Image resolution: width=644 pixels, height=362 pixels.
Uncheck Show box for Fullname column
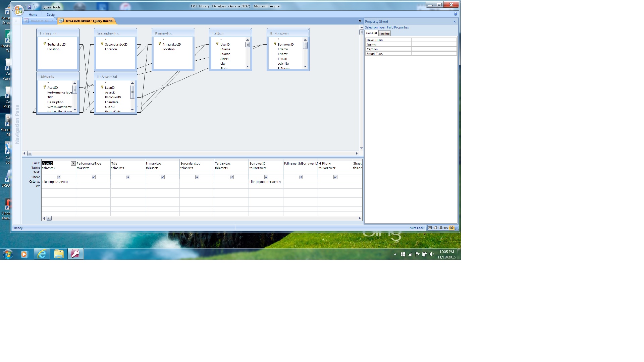tap(301, 177)
